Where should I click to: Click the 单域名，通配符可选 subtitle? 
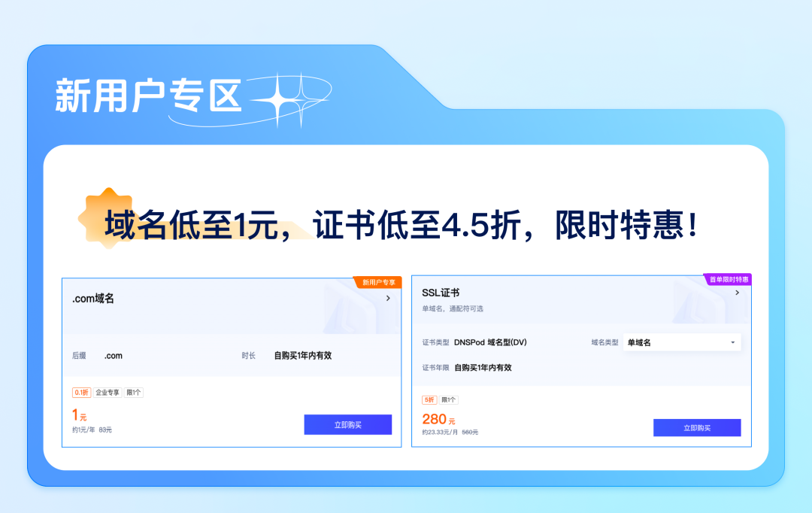(453, 309)
